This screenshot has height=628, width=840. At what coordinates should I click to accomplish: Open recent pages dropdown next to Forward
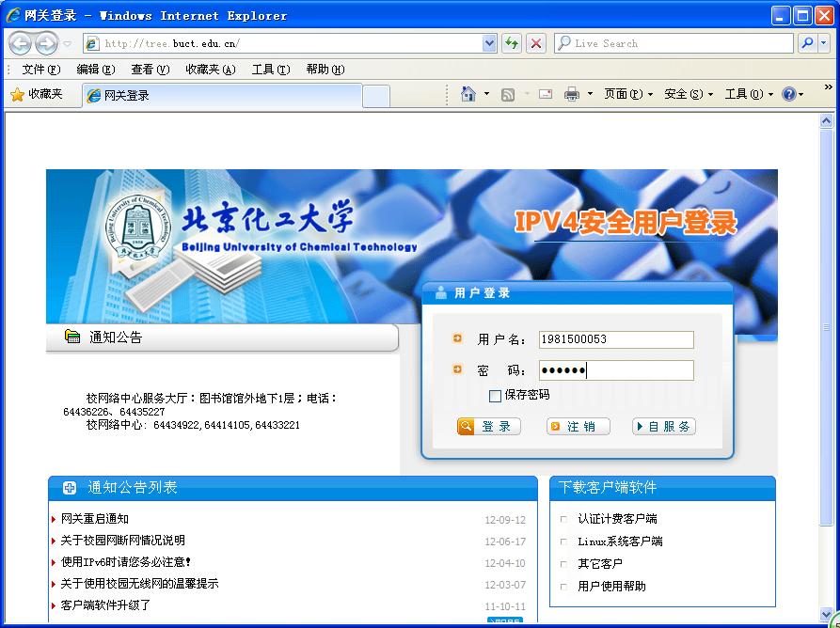click(67, 43)
